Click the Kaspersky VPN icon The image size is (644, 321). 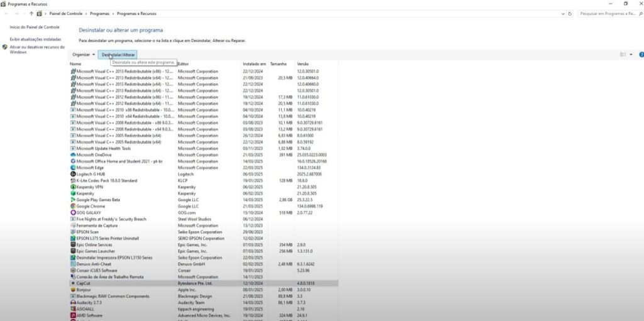click(73, 187)
